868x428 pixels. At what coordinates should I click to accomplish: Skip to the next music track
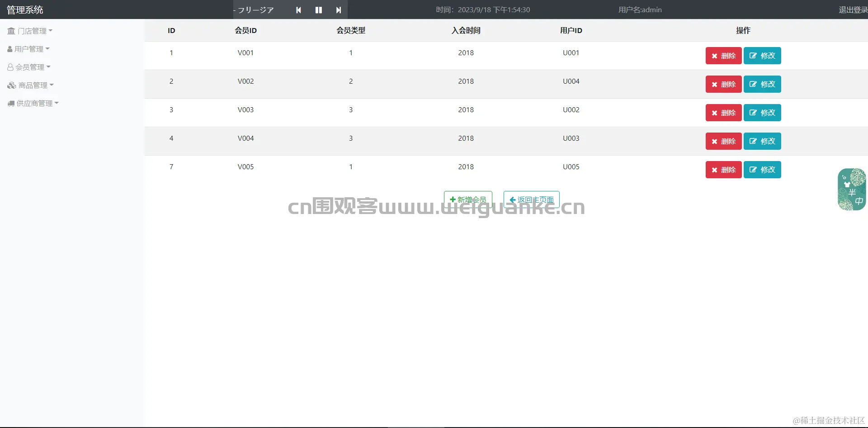click(339, 10)
